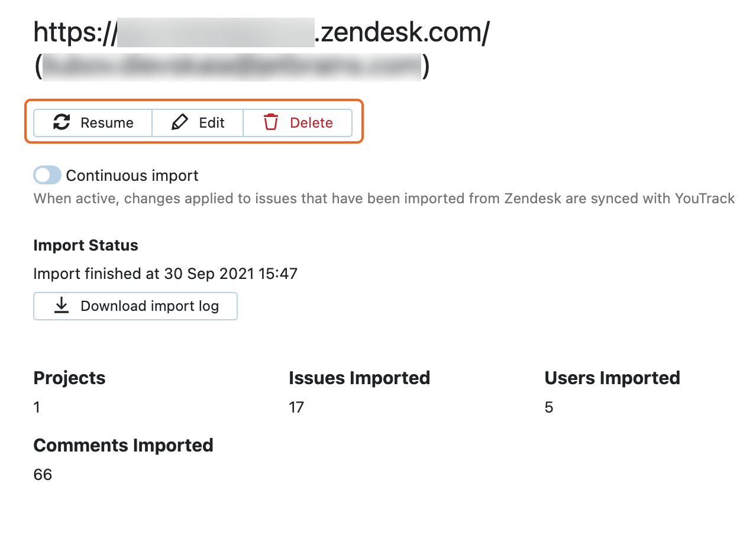Click the Comments Imported heading
This screenshot has height=539, width=756.
pyautogui.click(x=123, y=445)
